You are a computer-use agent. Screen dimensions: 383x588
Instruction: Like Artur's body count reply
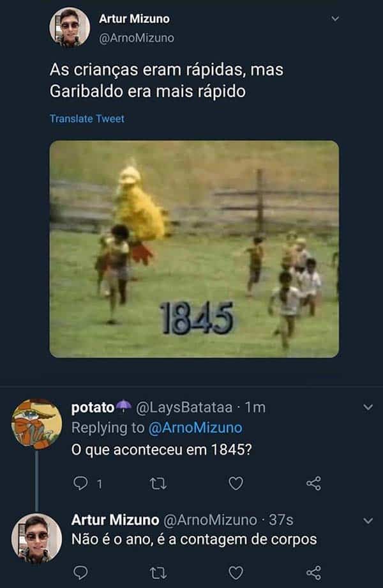pyautogui.click(x=236, y=572)
